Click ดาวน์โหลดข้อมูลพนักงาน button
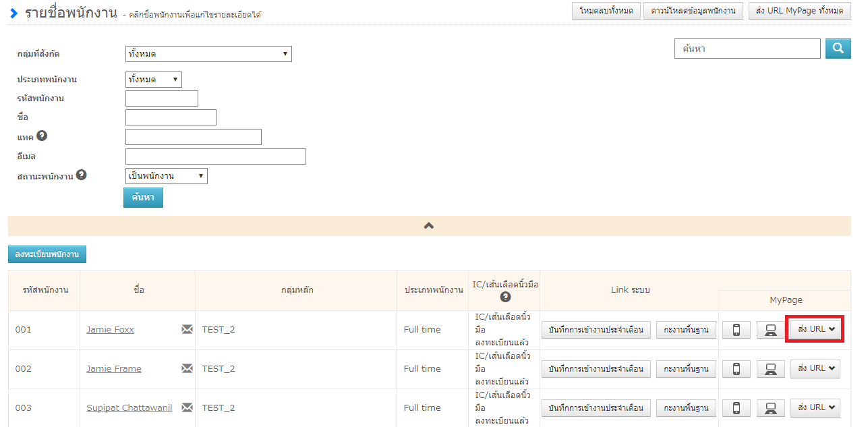 pyautogui.click(x=693, y=11)
